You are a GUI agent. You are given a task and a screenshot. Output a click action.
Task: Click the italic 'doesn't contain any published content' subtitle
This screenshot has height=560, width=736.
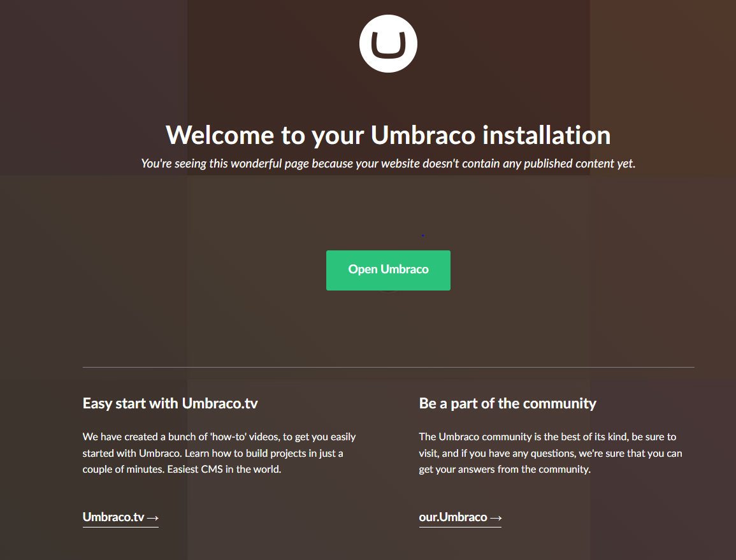[388, 163]
